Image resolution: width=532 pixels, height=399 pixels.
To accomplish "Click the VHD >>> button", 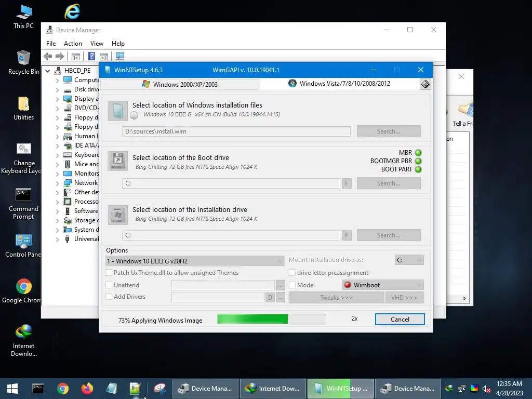I will (404, 298).
